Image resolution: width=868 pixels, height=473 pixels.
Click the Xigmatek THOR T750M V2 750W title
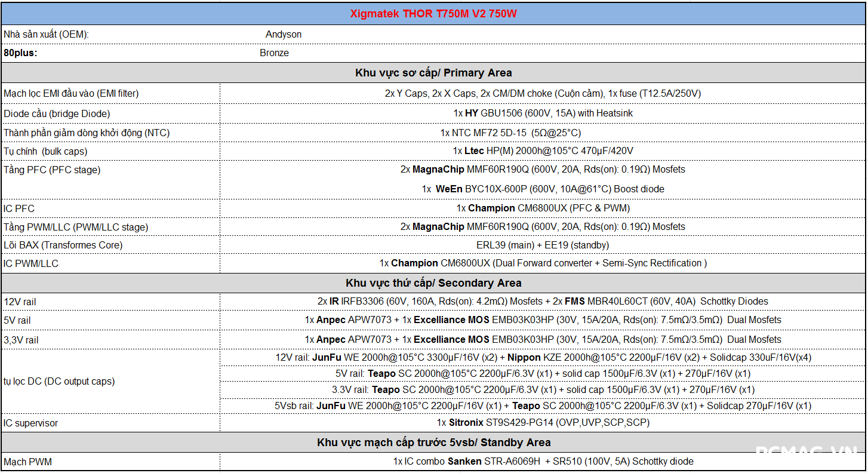433,14
